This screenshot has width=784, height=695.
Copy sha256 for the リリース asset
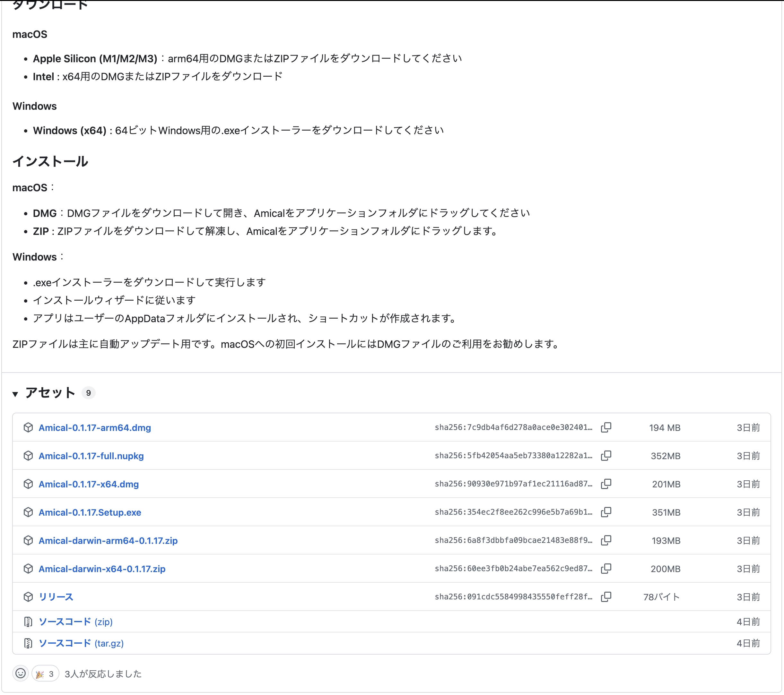(x=606, y=597)
